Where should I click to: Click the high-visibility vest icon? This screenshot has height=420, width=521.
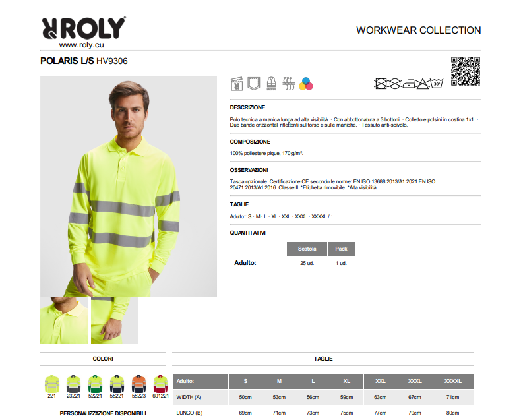point(271,84)
